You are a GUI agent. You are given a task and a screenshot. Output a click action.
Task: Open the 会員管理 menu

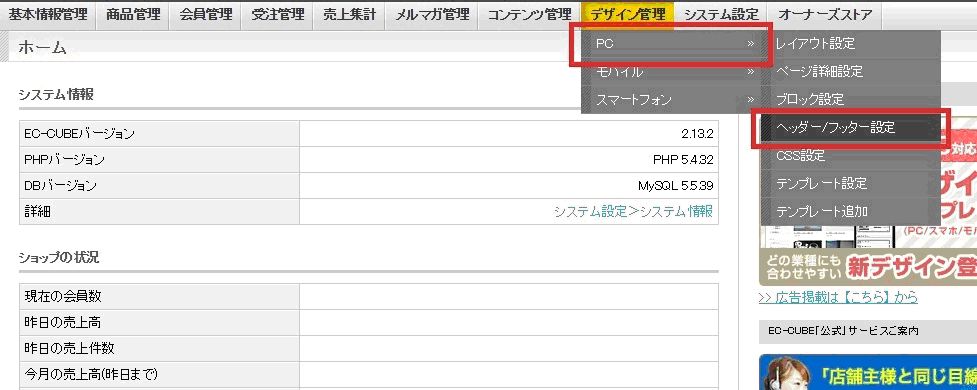click(x=205, y=15)
